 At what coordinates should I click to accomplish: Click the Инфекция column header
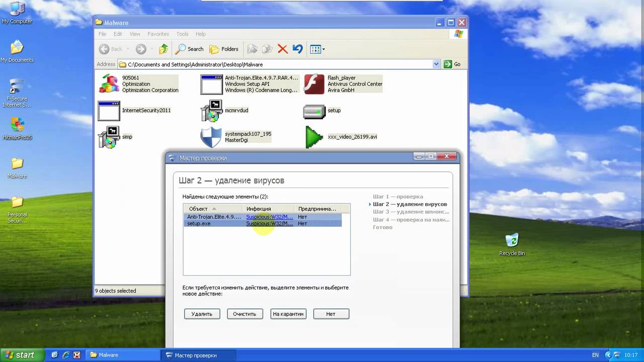[x=268, y=209]
